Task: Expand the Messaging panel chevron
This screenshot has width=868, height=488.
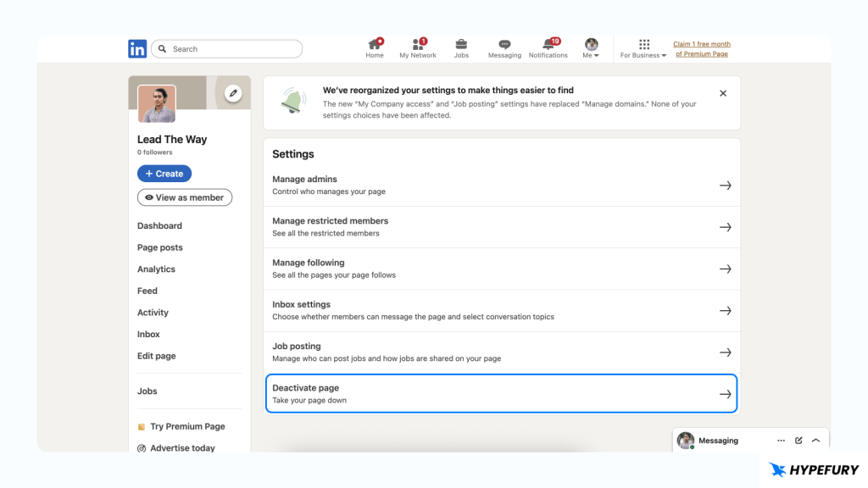Action: (x=815, y=441)
